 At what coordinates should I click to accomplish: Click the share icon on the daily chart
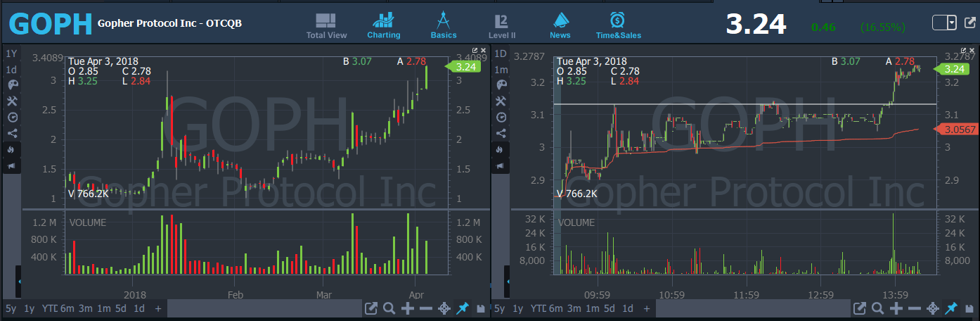12,133
